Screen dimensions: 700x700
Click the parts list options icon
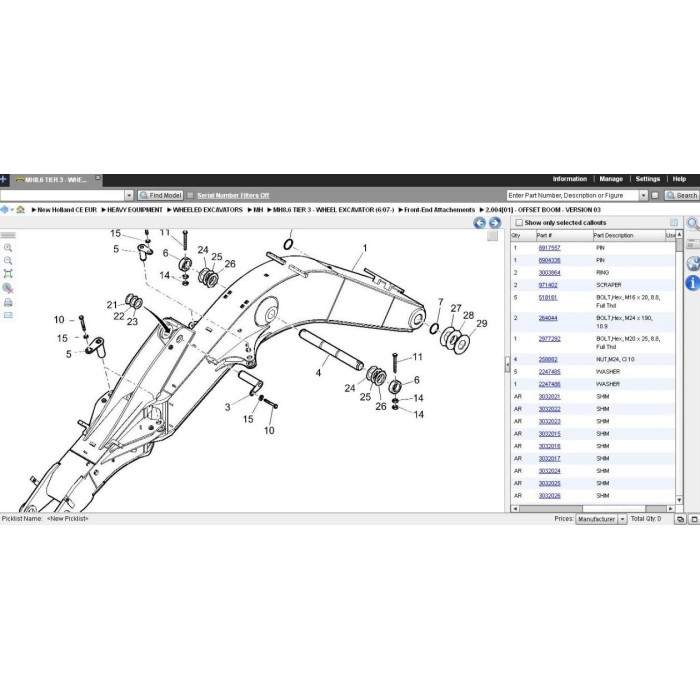674,222
